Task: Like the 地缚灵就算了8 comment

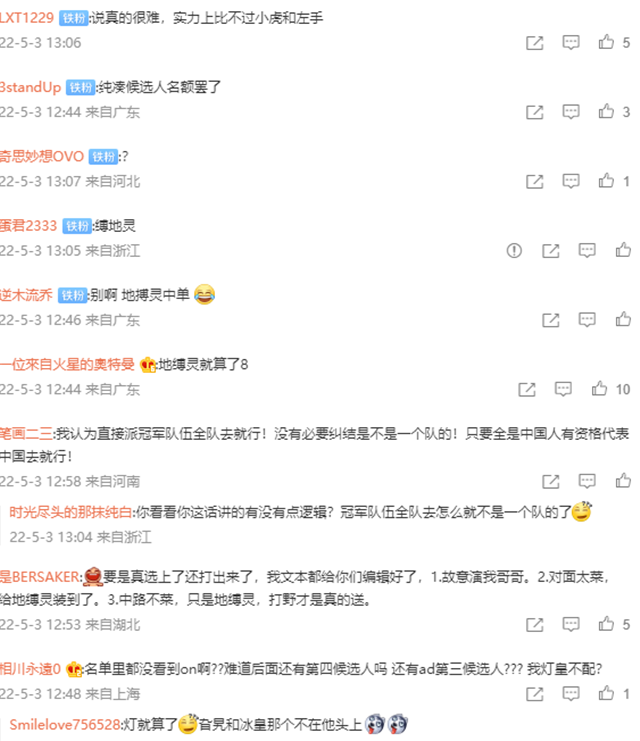Action: 599,389
